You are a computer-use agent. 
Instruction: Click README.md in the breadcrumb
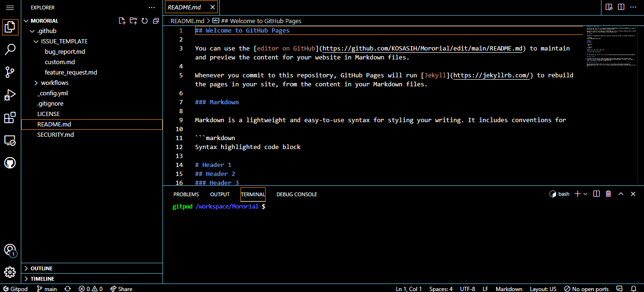click(x=187, y=21)
